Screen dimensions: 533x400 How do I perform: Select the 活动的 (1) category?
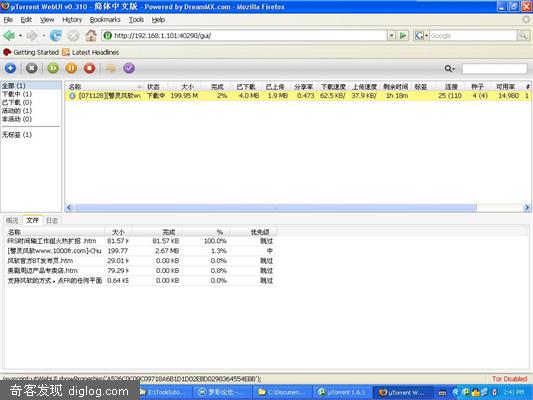[17, 111]
